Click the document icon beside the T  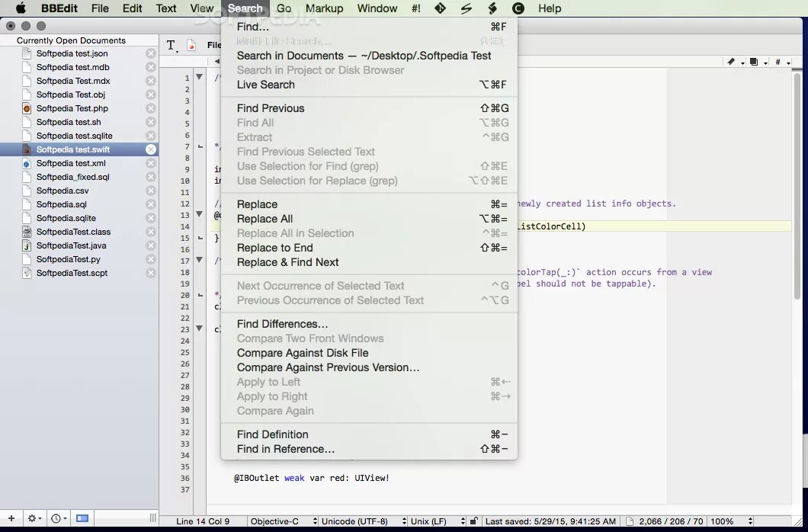pos(191,45)
